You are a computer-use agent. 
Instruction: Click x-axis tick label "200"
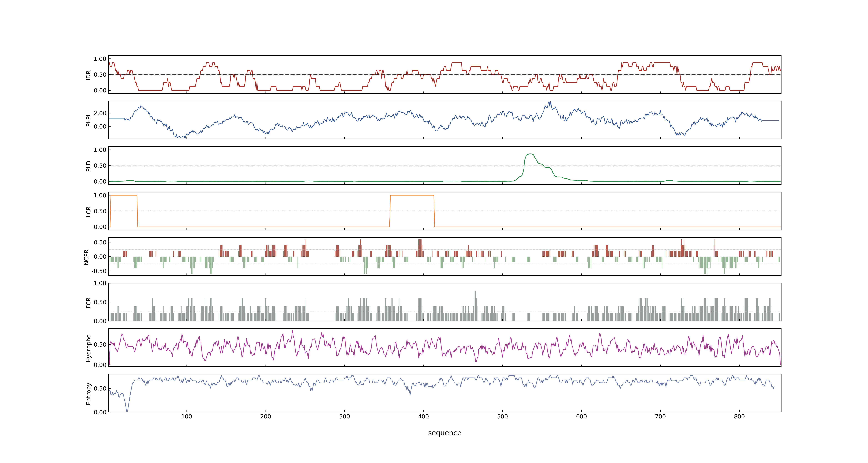266,416
